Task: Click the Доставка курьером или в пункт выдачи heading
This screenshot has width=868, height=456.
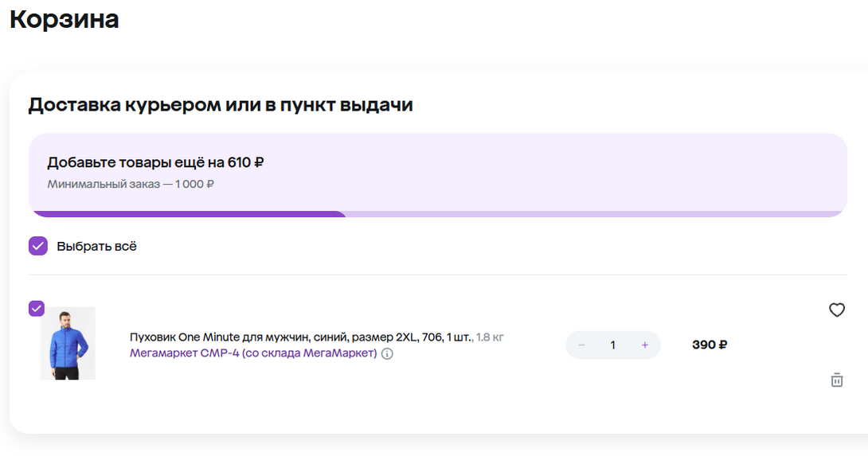Action: coord(221,104)
